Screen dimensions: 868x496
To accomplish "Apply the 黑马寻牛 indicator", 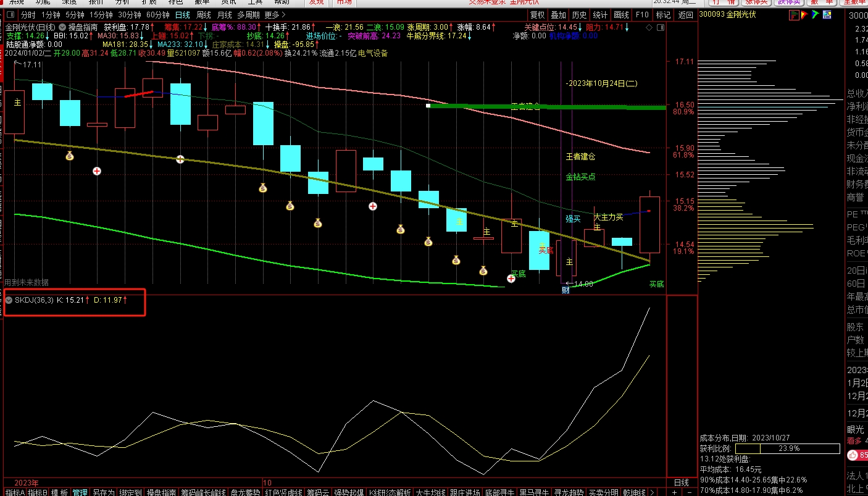I will pos(534,492).
